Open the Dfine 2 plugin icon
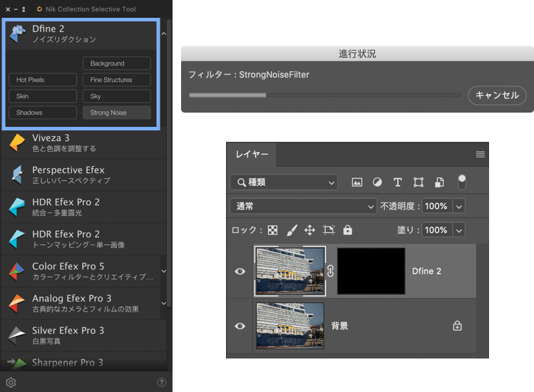Screen dimensions: 534x392 click(17, 33)
